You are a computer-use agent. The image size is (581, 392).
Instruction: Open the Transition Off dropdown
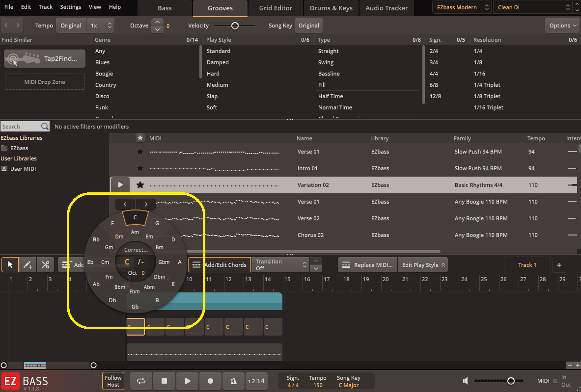[280, 264]
